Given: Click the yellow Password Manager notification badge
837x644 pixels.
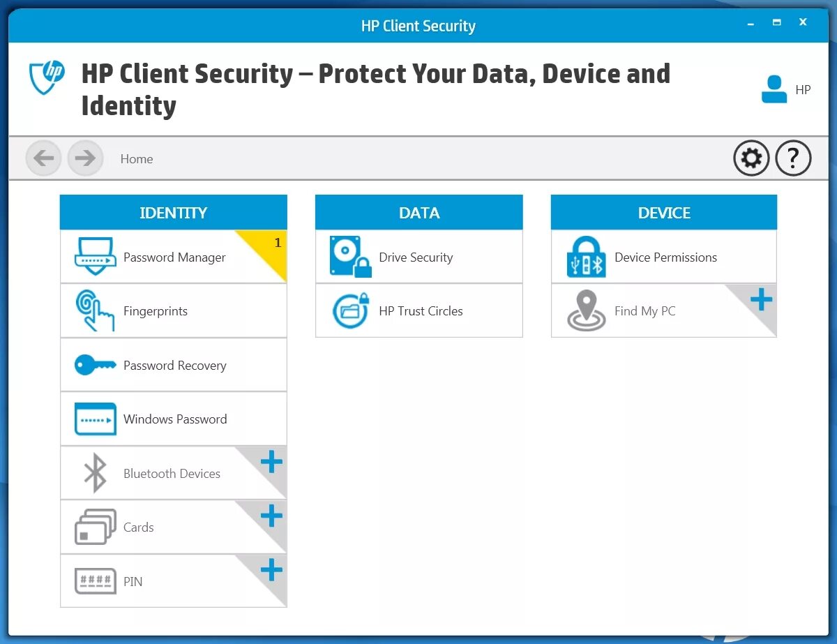Looking at the screenshot, I should [269, 248].
